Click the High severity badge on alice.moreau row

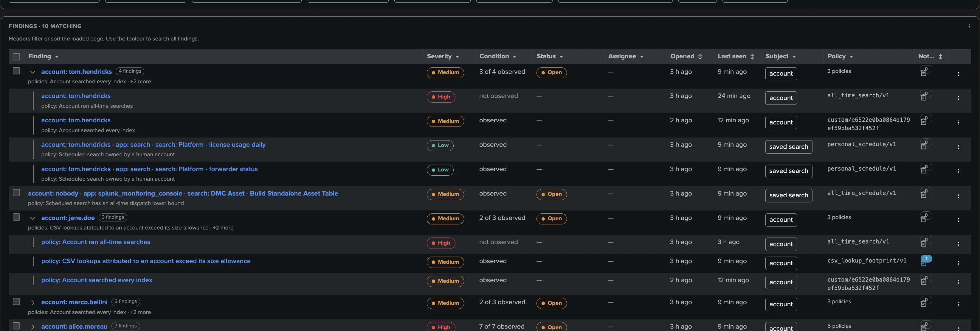pyautogui.click(x=441, y=327)
